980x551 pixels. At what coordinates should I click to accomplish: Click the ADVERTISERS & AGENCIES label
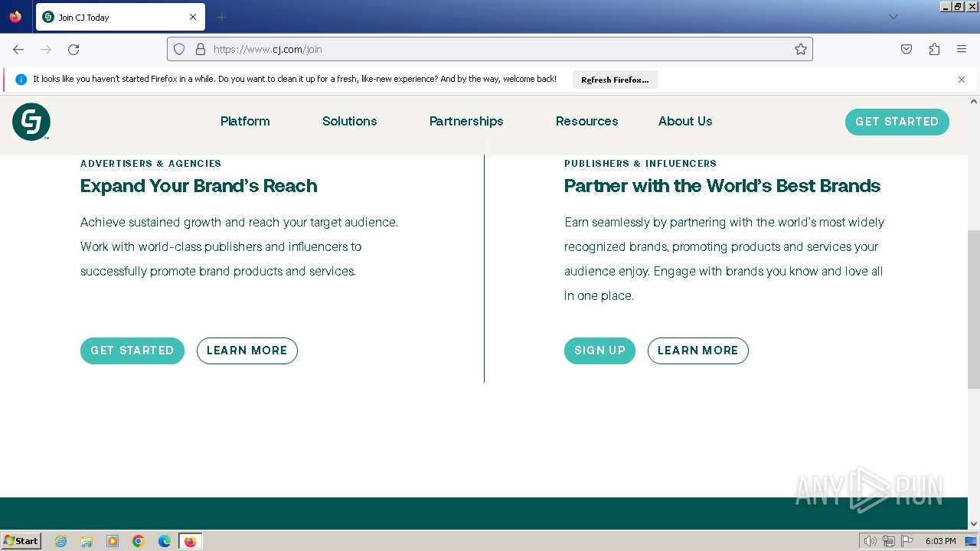coord(151,163)
